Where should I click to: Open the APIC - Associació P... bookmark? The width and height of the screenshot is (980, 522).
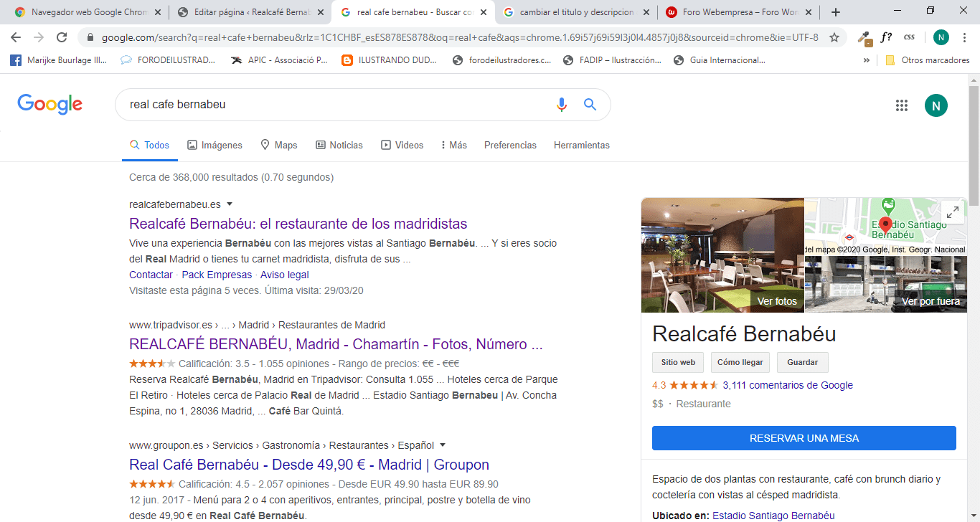tap(278, 60)
